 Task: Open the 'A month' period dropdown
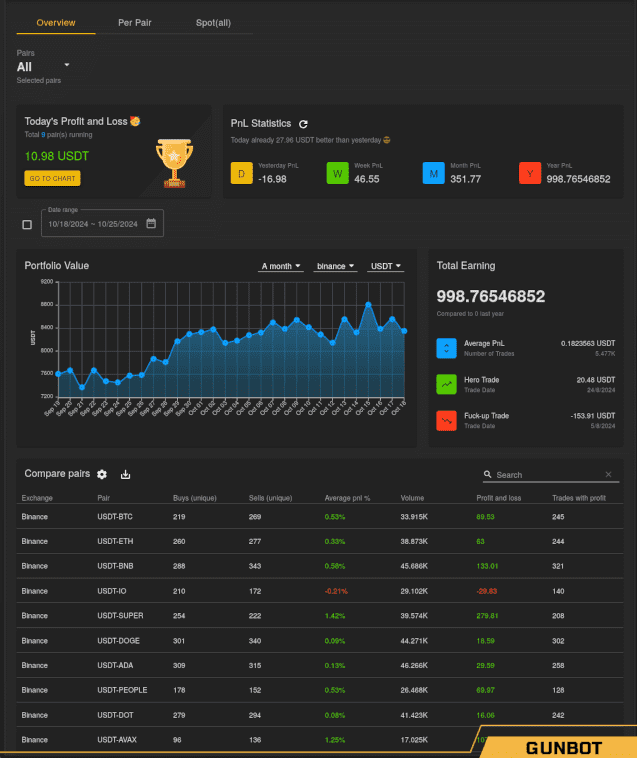click(280, 266)
